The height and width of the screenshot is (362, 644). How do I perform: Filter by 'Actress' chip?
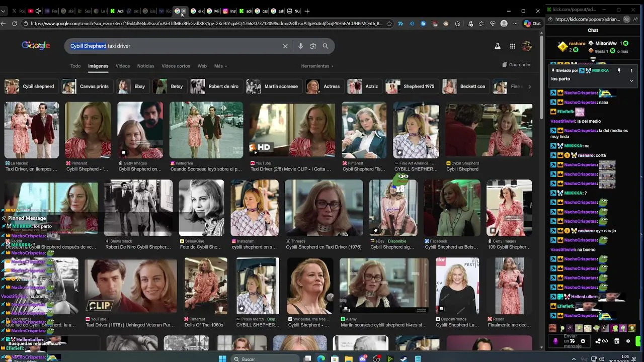324,86
